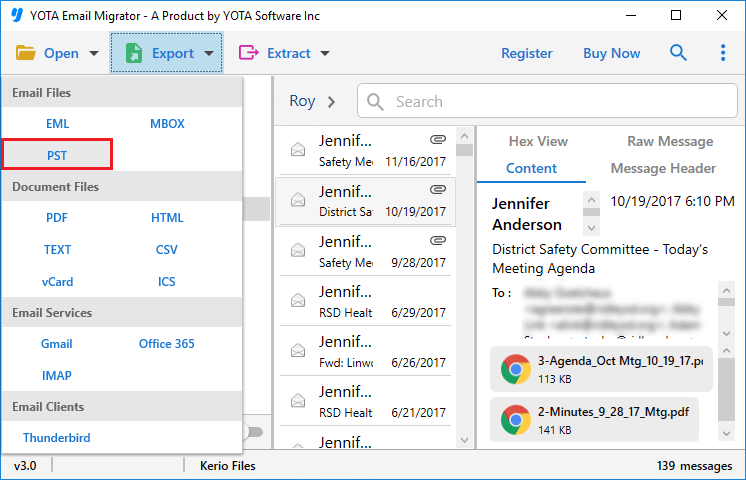Select CSV export option
This screenshot has height=480, width=746.
point(167,250)
